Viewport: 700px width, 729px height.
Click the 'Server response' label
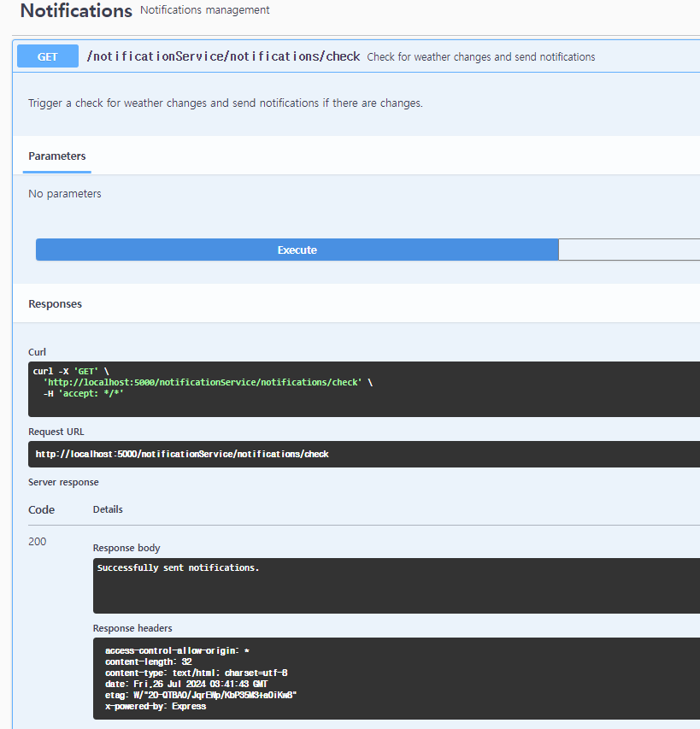coord(63,482)
